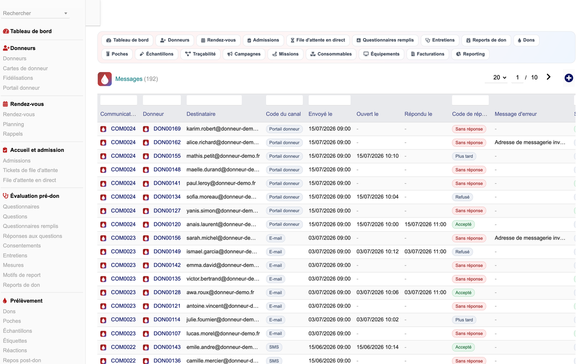
Task: Click the Messages blood-drop logo icon
Action: [105, 79]
